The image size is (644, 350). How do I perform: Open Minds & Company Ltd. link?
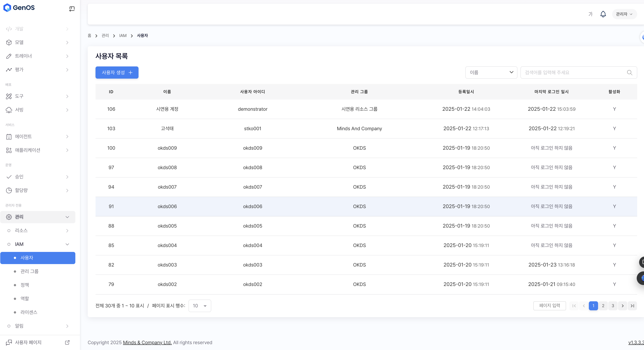[147, 342]
